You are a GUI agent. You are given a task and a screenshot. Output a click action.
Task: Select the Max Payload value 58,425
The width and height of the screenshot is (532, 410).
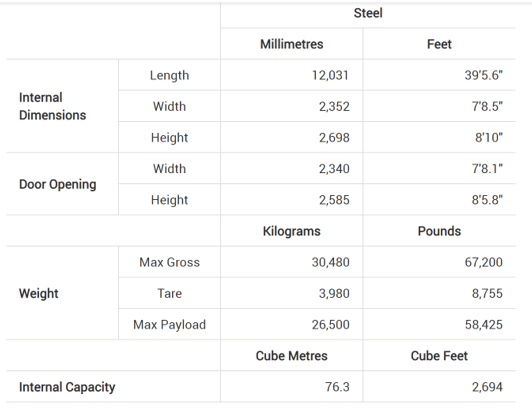pos(483,325)
